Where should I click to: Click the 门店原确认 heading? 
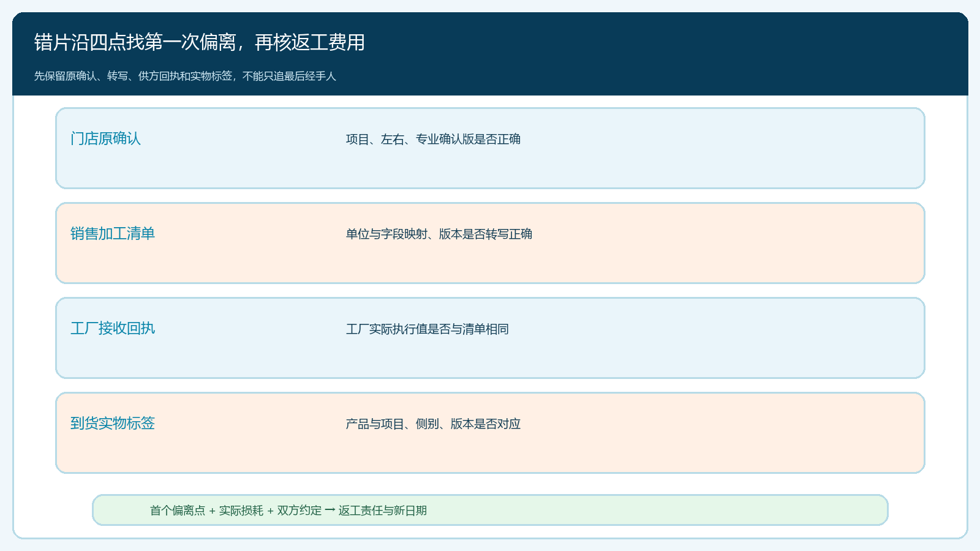point(105,138)
